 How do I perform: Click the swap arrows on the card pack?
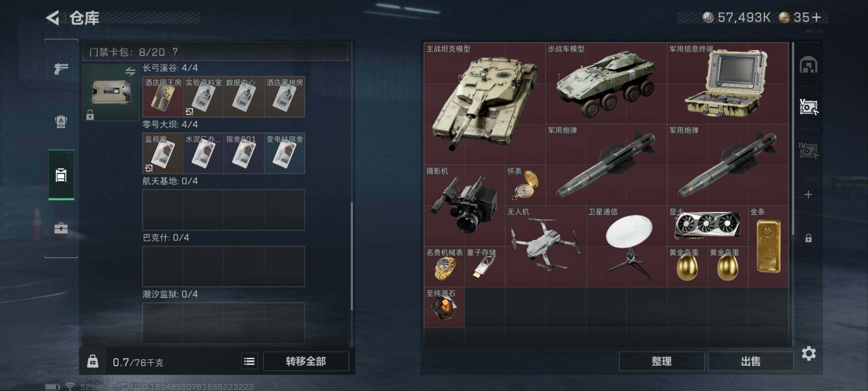pos(130,71)
